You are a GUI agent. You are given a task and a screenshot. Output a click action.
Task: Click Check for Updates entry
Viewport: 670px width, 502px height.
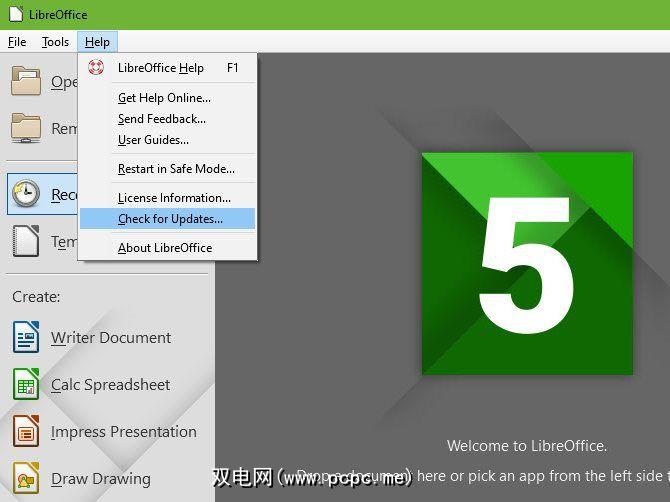[x=168, y=219]
